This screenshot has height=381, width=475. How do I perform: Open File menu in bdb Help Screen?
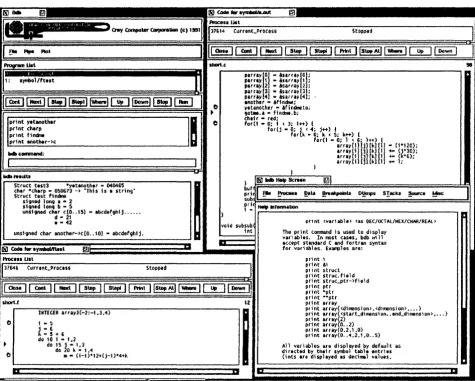tap(267, 193)
